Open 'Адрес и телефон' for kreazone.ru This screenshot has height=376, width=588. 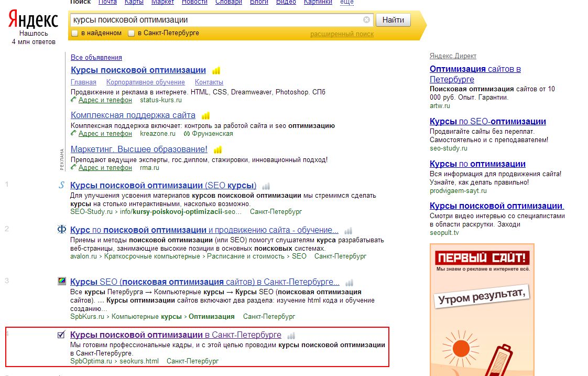click(105, 134)
